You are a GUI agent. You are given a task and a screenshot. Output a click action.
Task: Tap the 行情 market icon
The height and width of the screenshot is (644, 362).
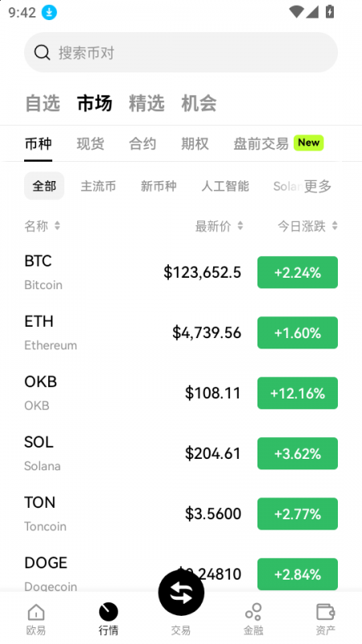(x=109, y=613)
